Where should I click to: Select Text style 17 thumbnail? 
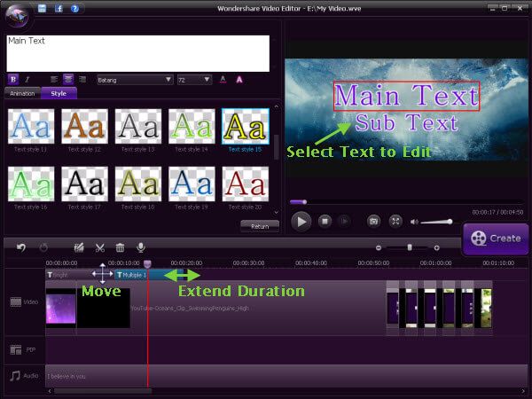coord(84,184)
